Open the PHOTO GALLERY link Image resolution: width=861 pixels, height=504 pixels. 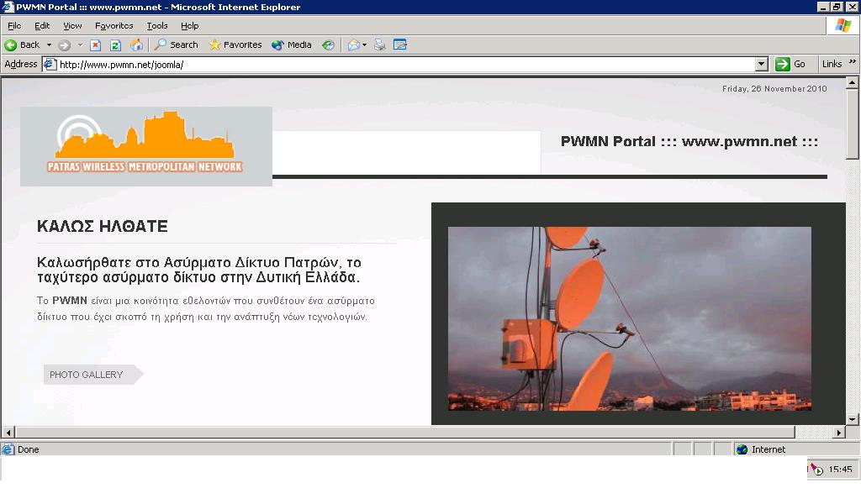pos(87,375)
